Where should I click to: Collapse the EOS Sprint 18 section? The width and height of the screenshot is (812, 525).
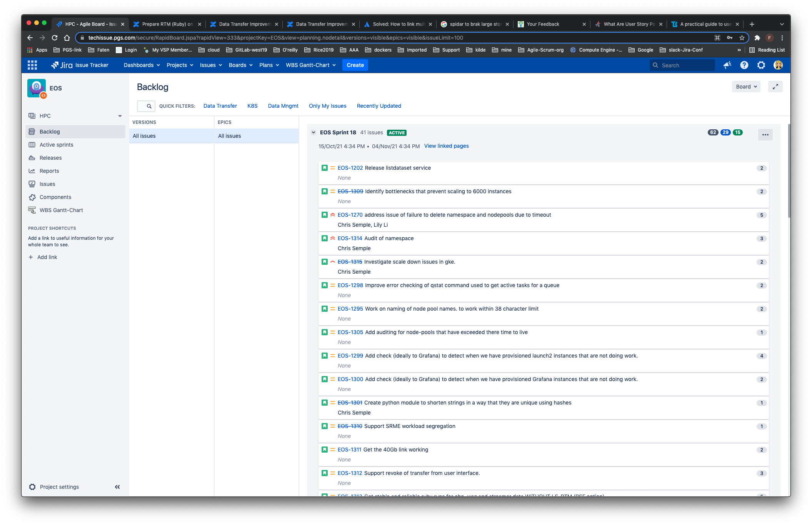click(x=313, y=132)
